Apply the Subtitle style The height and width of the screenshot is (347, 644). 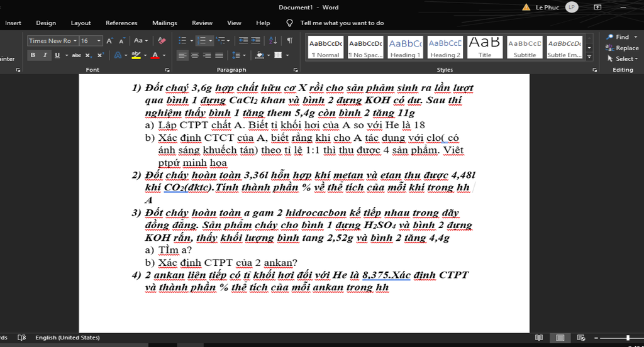[x=525, y=47]
